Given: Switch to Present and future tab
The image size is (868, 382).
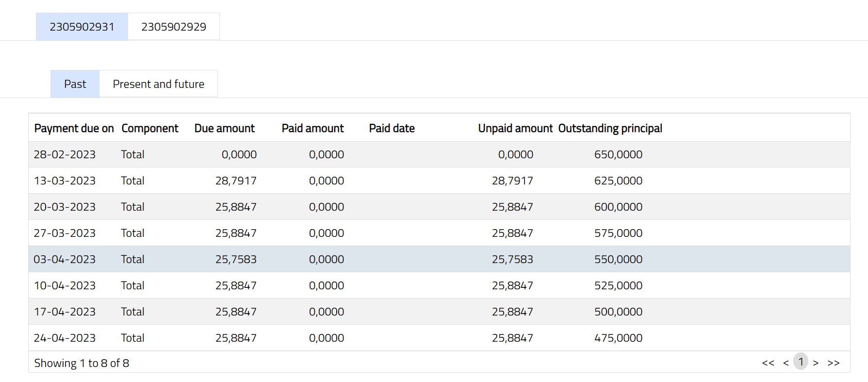Looking at the screenshot, I should 158,84.
